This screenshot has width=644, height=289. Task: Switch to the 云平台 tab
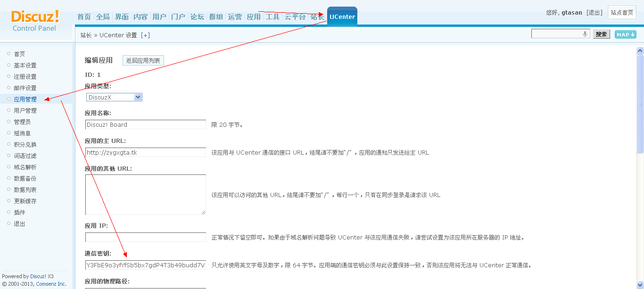pos(295,17)
